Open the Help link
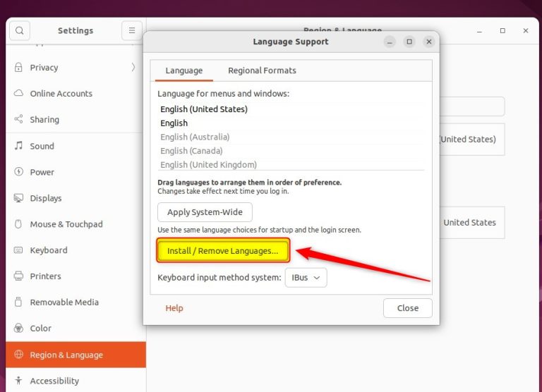Image resolution: width=542 pixels, height=392 pixels. pyautogui.click(x=174, y=307)
